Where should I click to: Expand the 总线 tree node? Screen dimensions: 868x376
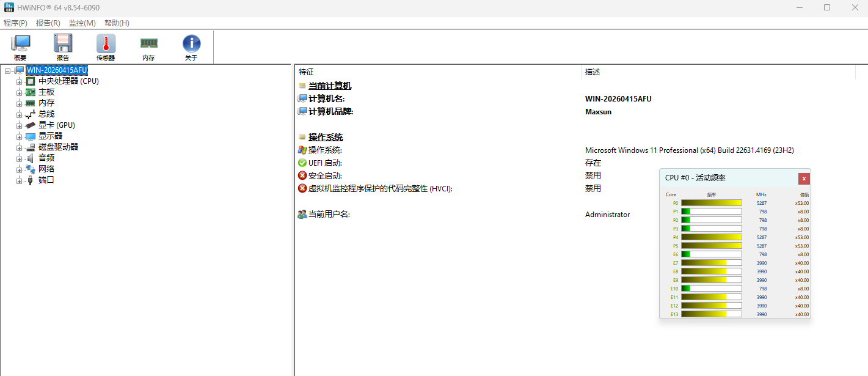19,114
